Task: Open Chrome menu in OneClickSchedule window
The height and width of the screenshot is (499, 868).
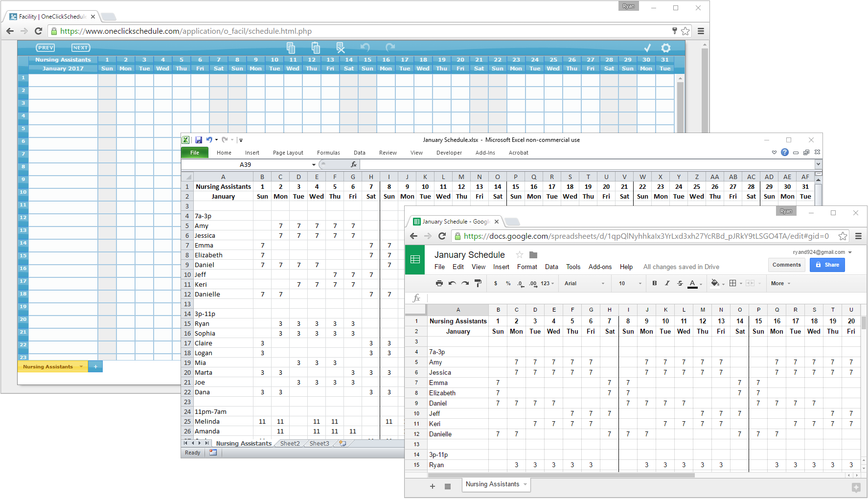Action: (701, 31)
